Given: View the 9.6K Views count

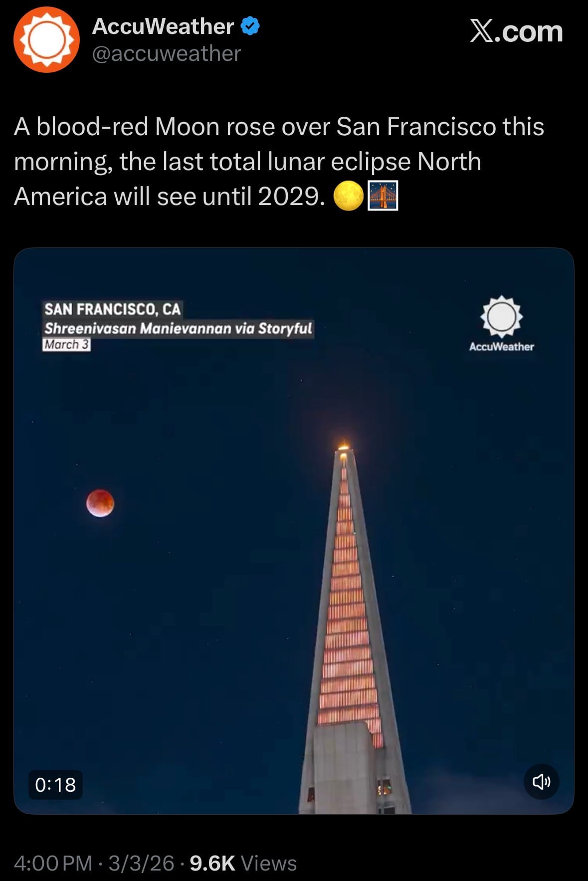Looking at the screenshot, I should click(x=243, y=863).
